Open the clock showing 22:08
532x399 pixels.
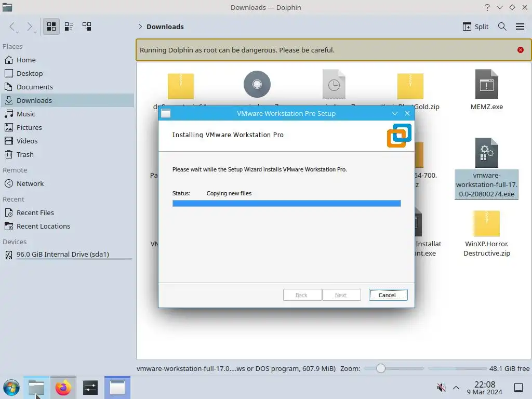tap(485, 388)
